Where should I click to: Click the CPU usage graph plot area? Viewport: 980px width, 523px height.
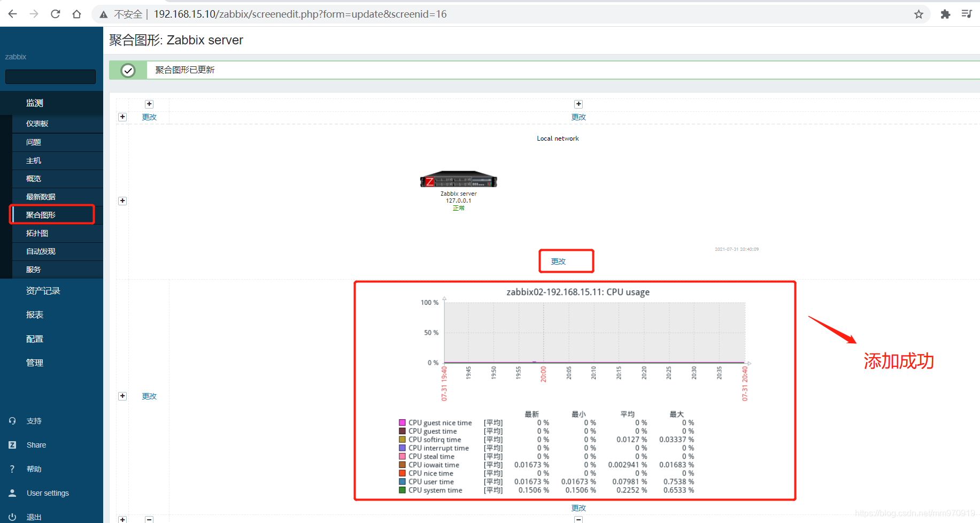tap(595, 333)
